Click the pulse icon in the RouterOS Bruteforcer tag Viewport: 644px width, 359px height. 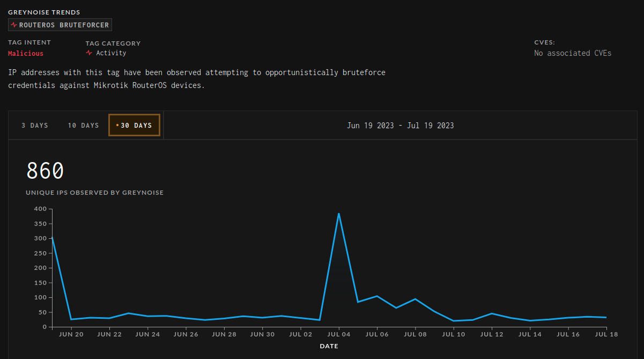(x=14, y=25)
